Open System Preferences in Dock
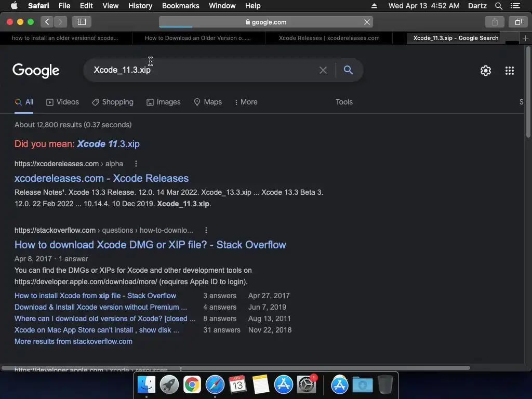Viewport: 532px width, 399px height. (x=307, y=385)
